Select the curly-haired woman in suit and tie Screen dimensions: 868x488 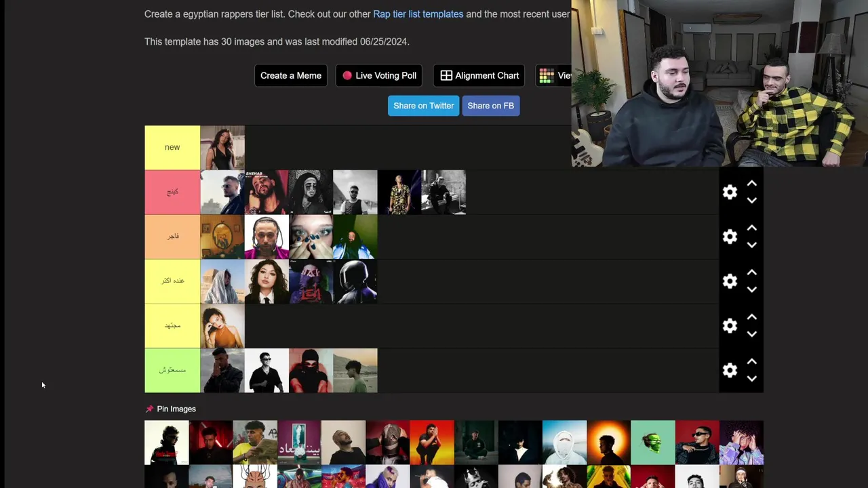pyautogui.click(x=267, y=281)
